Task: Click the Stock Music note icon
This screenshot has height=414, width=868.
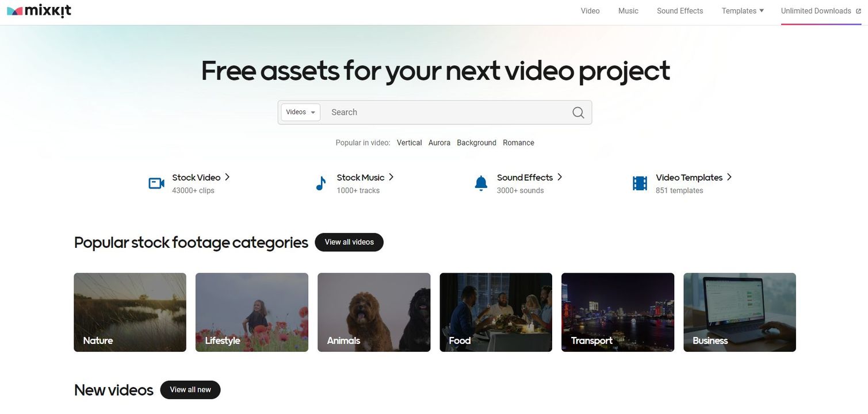Action: click(x=321, y=183)
